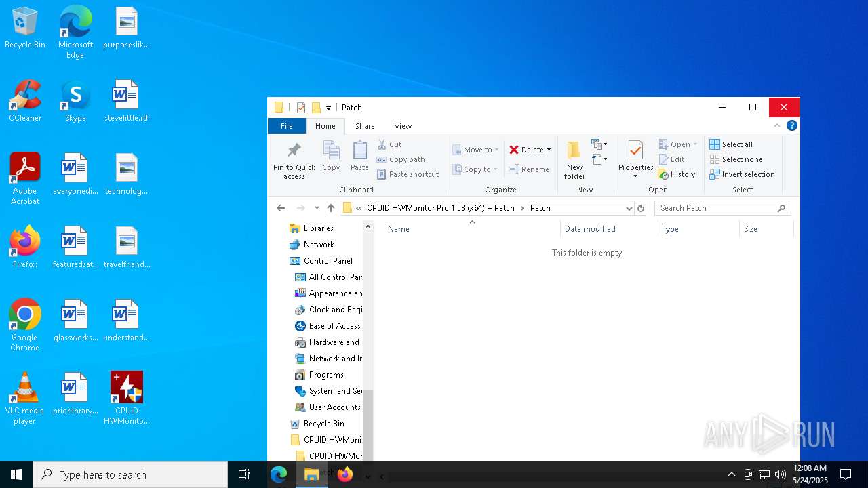Select CPUID HWMonitor desktop shortcut

click(127, 399)
